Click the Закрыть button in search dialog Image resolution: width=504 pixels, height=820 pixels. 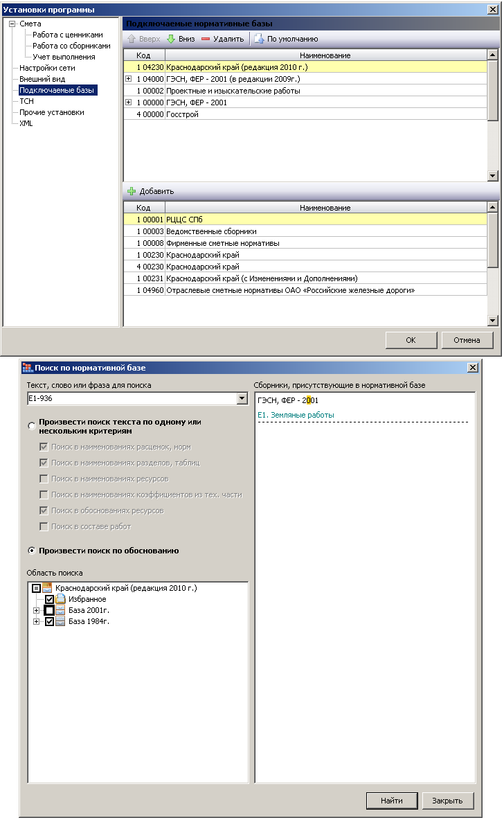(x=447, y=801)
